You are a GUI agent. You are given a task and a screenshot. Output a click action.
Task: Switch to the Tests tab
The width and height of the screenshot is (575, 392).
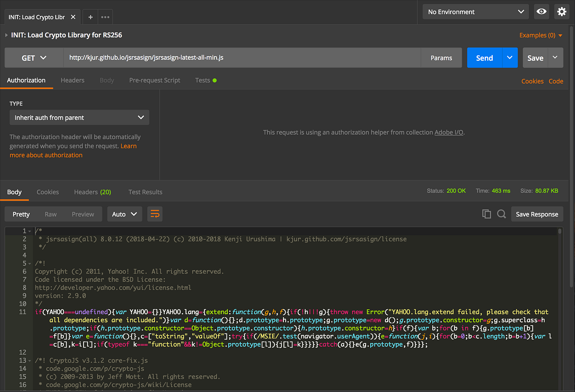point(203,80)
